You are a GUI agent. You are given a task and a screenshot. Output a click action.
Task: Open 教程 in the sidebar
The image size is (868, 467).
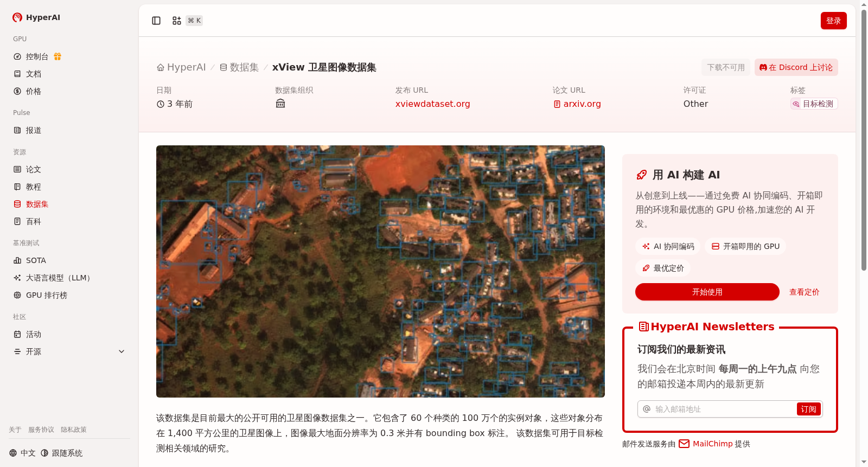[34, 187]
